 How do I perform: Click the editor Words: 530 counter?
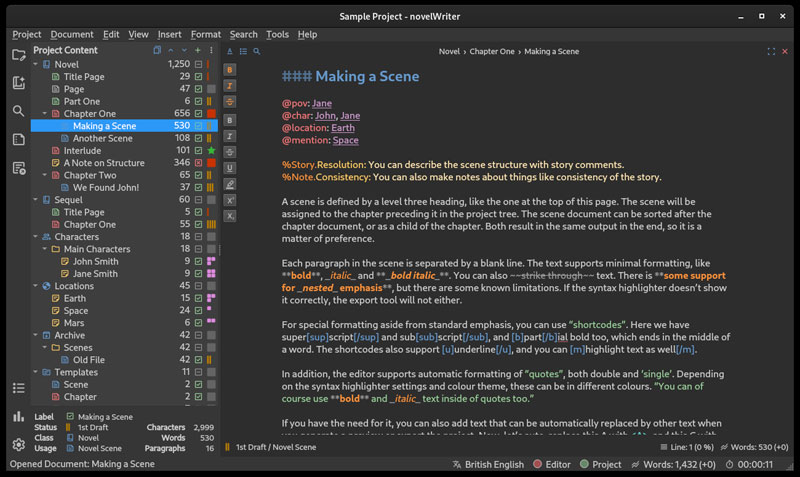[755, 447]
